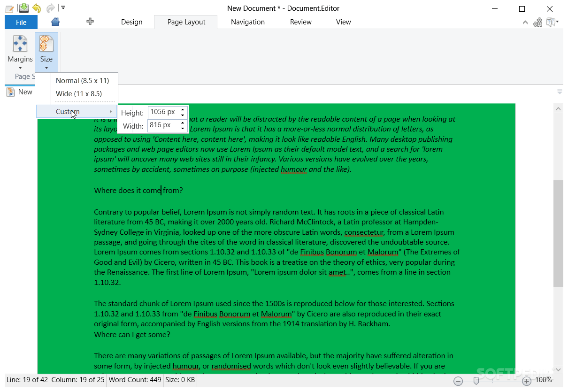Image resolution: width=568 pixels, height=392 pixels.
Task: Zoom in with the plus button
Action: click(527, 381)
